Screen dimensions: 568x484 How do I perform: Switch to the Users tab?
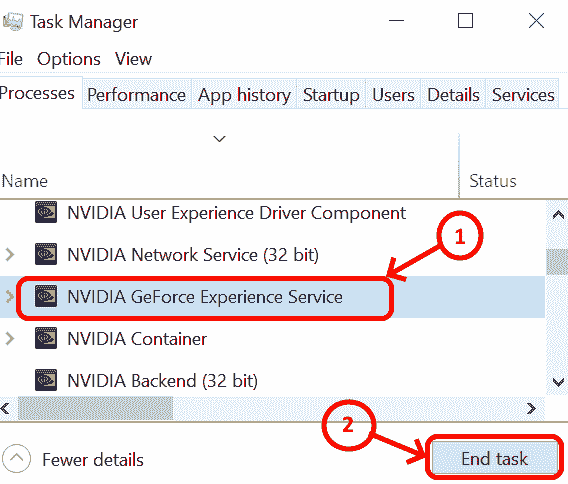pyautogui.click(x=393, y=95)
